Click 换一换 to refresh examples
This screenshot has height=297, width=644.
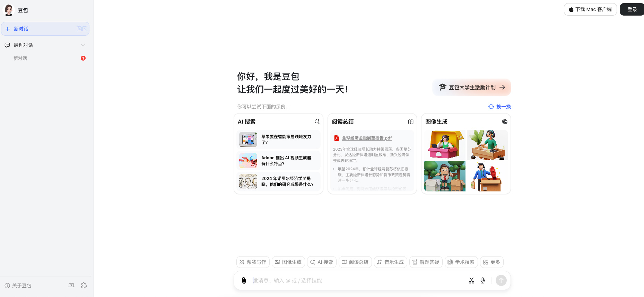pos(499,107)
